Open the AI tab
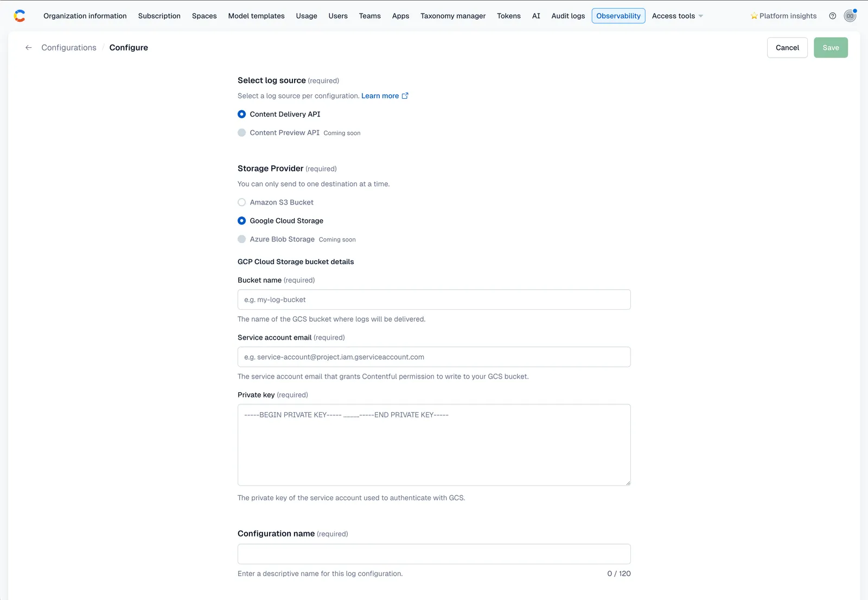Image resolution: width=868 pixels, height=600 pixels. pos(536,16)
